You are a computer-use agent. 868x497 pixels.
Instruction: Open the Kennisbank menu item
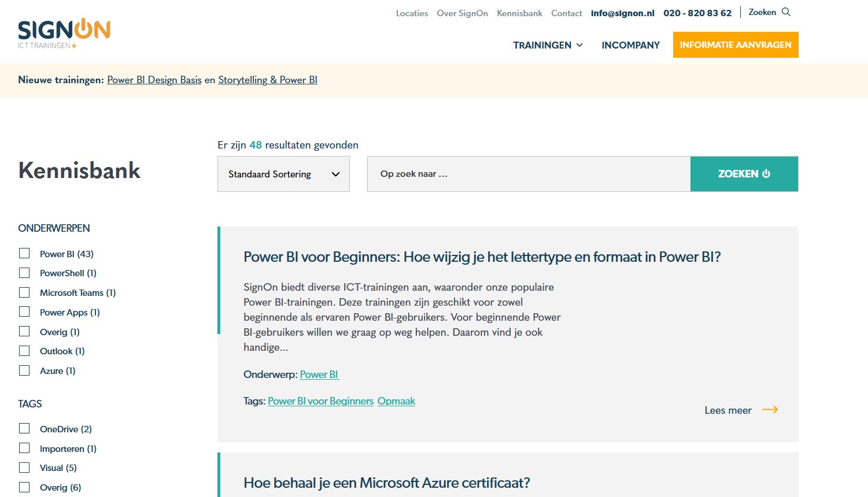[x=519, y=13]
